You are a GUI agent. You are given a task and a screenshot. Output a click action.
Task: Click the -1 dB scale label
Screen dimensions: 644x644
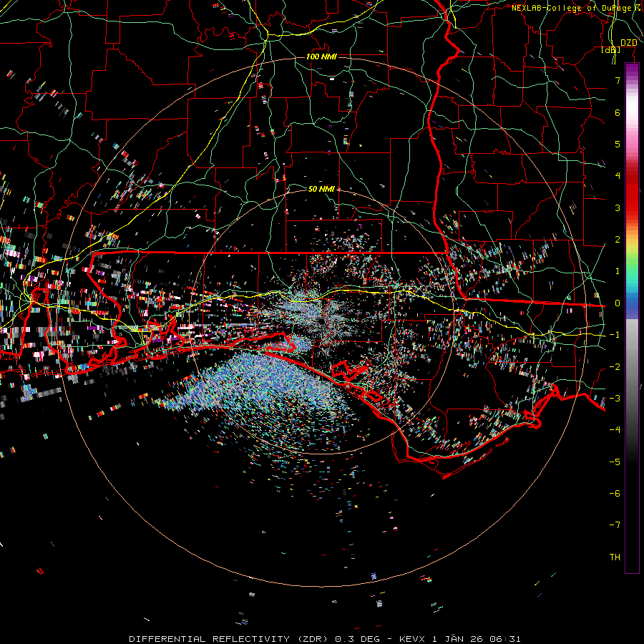click(x=615, y=335)
